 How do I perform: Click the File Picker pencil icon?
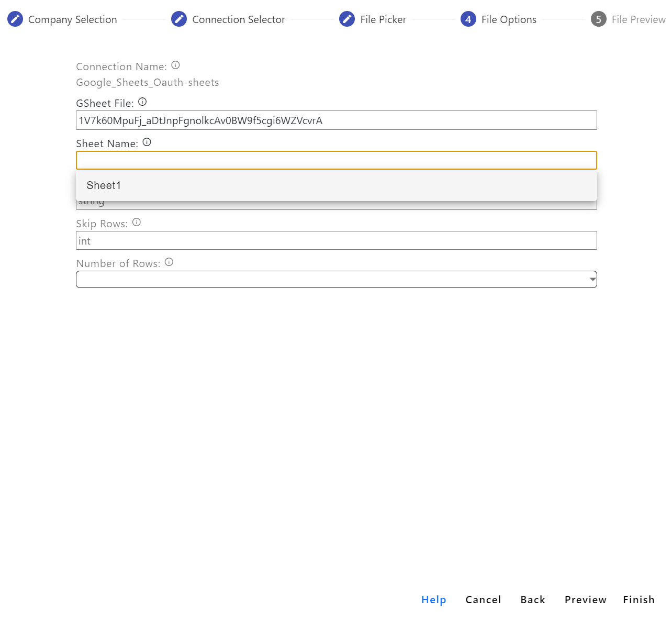(x=347, y=19)
